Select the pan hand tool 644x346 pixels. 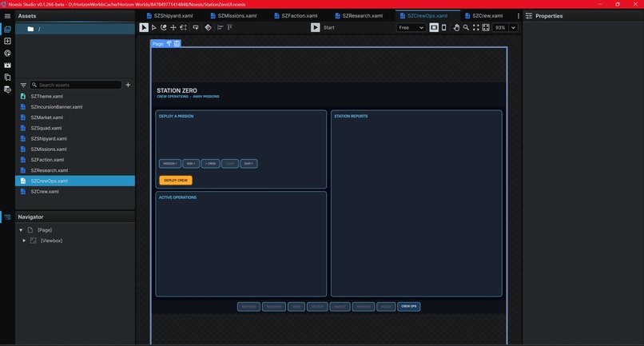point(456,27)
